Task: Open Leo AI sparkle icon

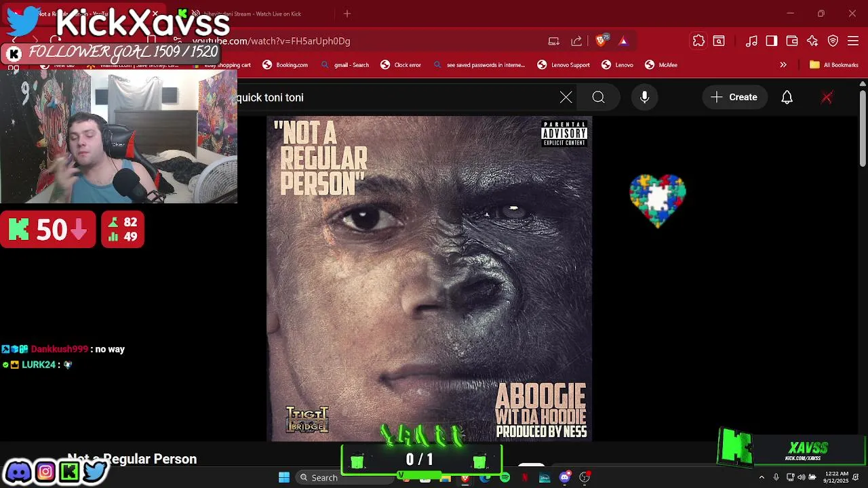Action: coord(812,41)
